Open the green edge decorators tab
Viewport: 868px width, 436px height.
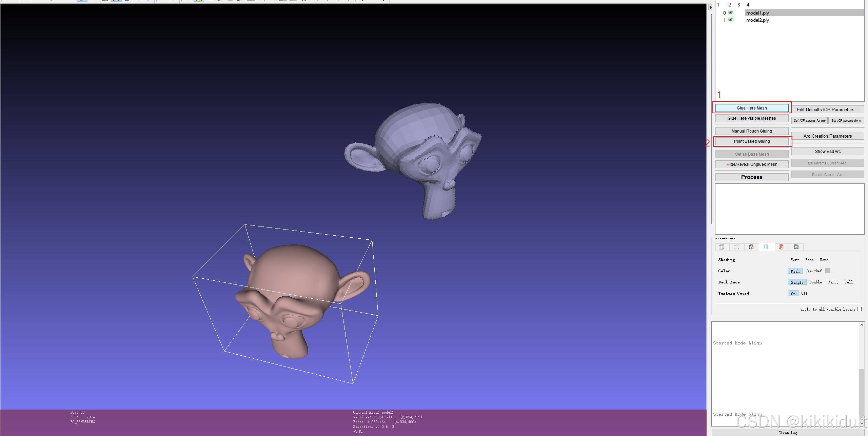coord(796,247)
